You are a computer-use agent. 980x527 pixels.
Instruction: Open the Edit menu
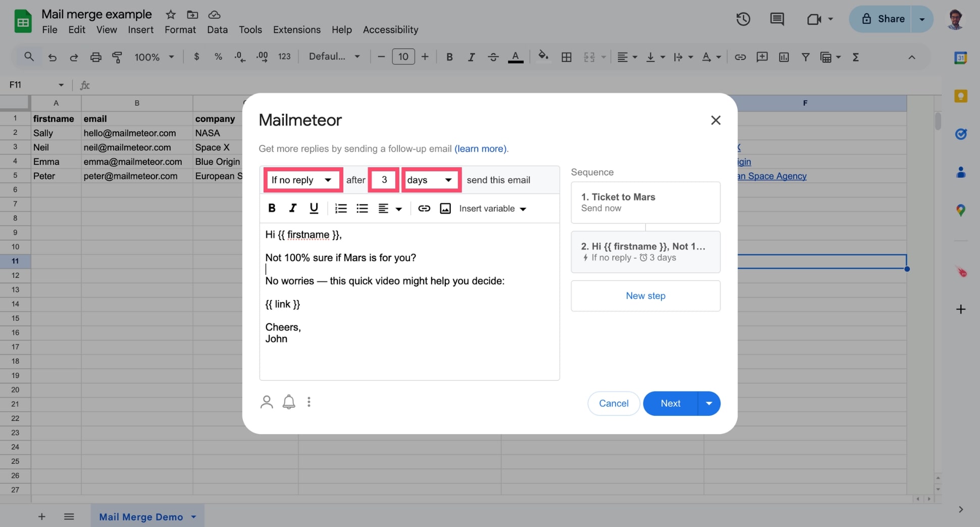[x=77, y=30]
